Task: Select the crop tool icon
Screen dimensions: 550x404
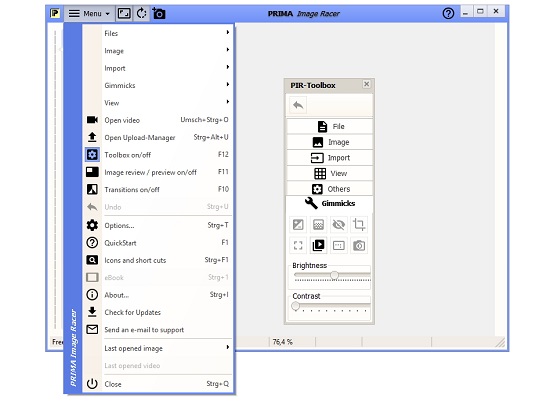Action: pyautogui.click(x=359, y=224)
